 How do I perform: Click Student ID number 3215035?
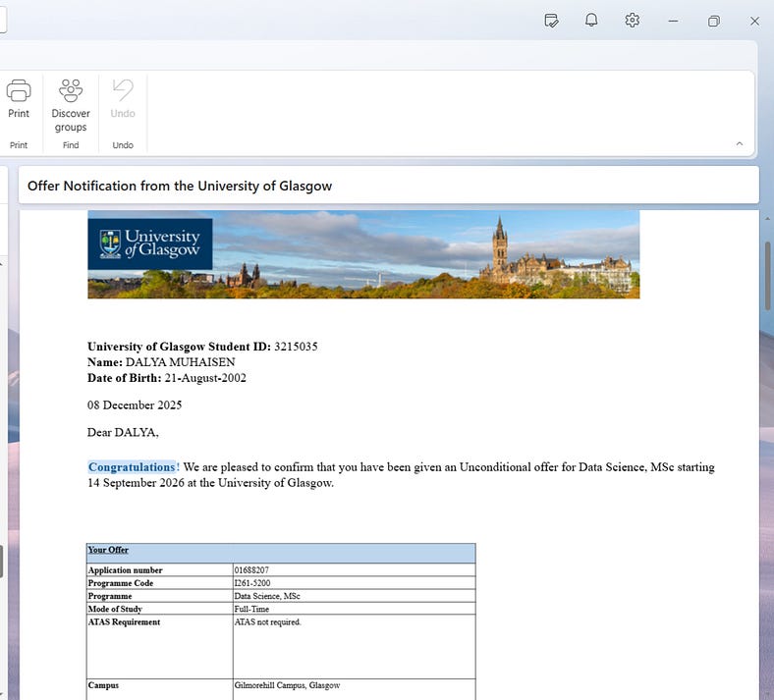(x=296, y=347)
